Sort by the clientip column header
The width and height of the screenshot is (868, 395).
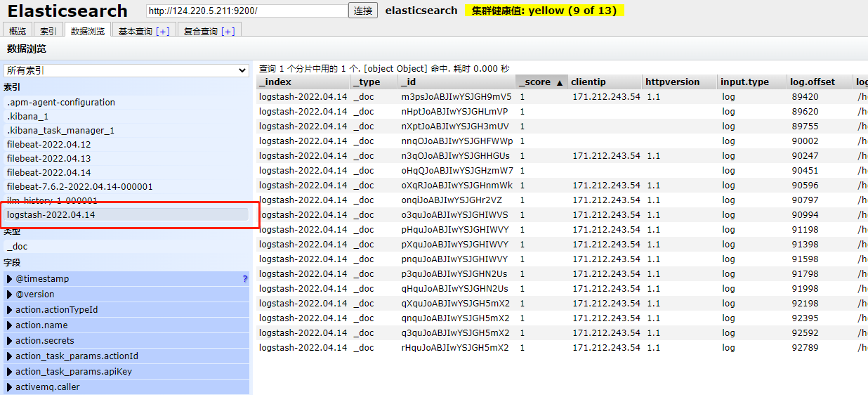tap(605, 82)
